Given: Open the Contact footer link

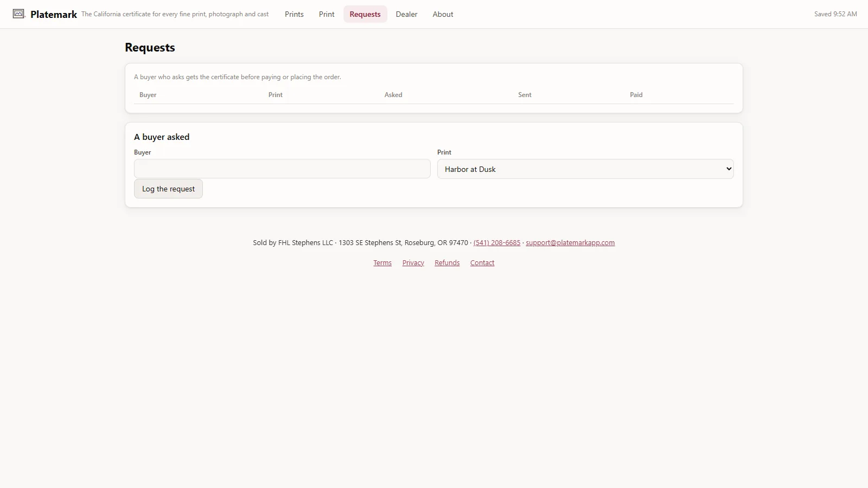Looking at the screenshot, I should [x=482, y=263].
